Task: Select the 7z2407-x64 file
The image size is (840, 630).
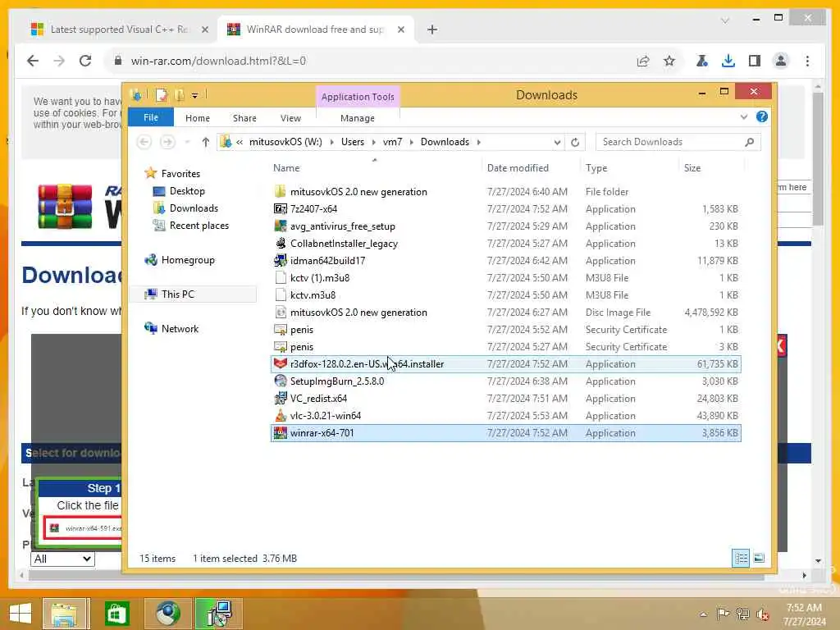Action: point(505,209)
